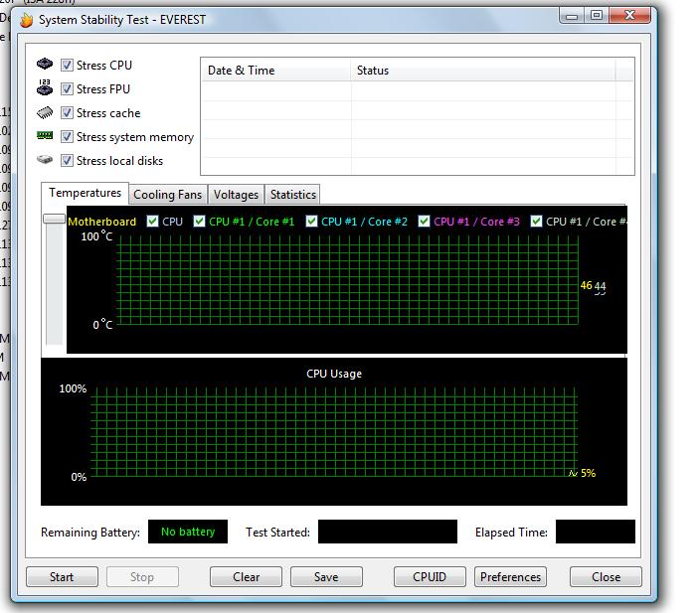Click the Test Started field
This screenshot has width=700, height=613.
(x=388, y=532)
